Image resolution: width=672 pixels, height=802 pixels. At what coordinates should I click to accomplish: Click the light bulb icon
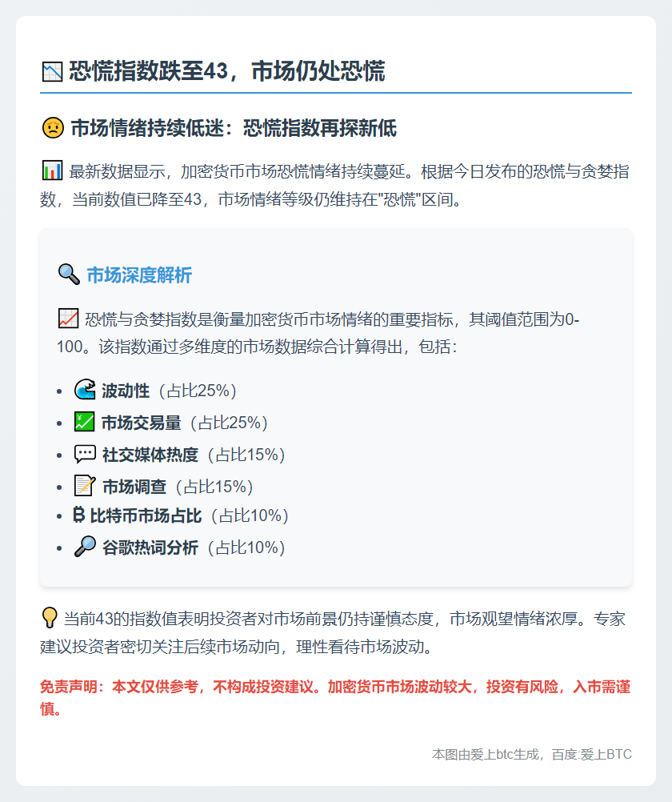50,618
